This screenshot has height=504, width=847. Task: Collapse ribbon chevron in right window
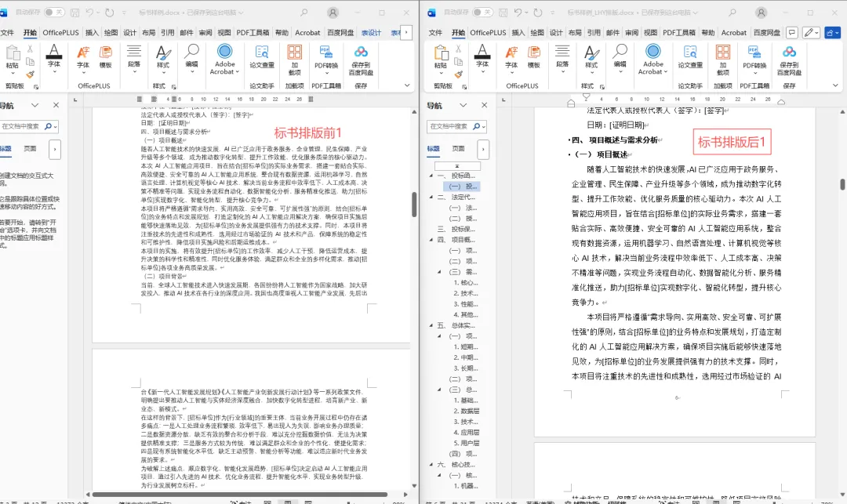point(835,85)
